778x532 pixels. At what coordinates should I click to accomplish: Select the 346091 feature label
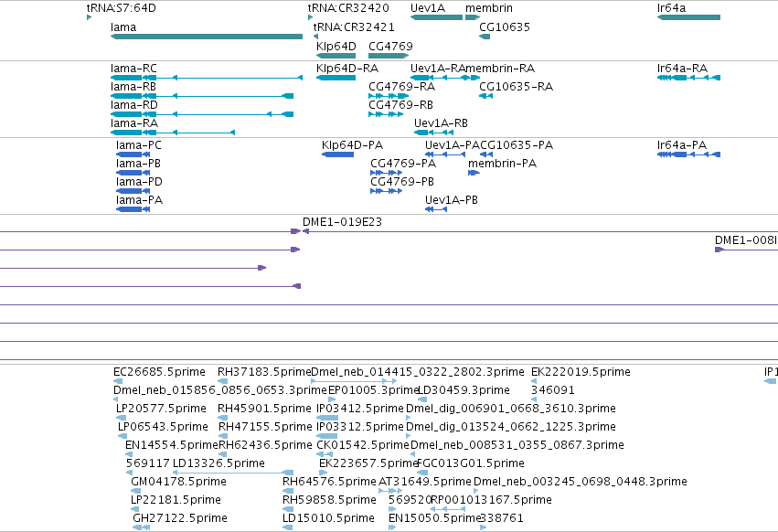tap(553, 390)
